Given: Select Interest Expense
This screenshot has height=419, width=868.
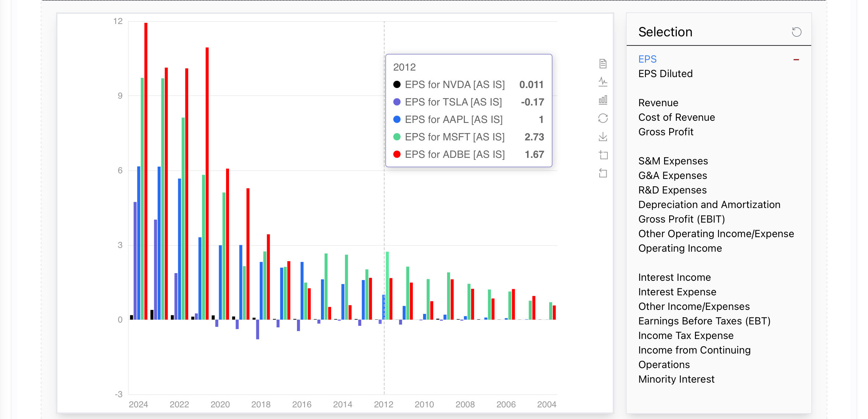Looking at the screenshot, I should click(677, 292).
